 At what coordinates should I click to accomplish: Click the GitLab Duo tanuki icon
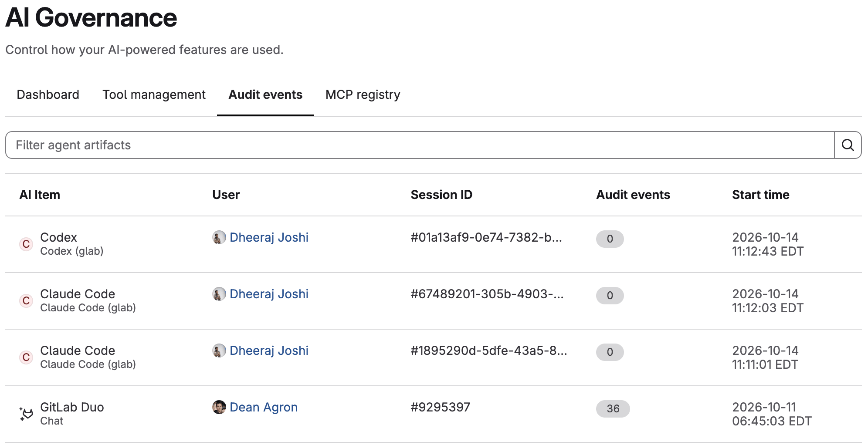26,414
